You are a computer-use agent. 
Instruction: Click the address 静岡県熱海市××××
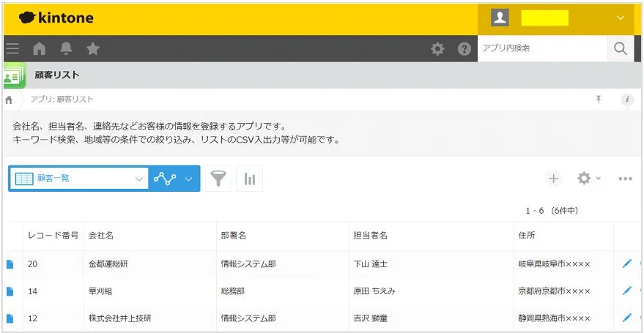tap(554, 318)
